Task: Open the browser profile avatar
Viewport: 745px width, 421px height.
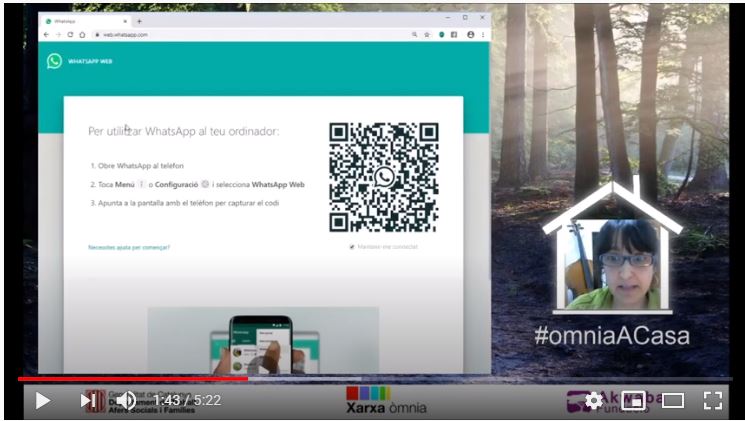Action: [x=470, y=35]
